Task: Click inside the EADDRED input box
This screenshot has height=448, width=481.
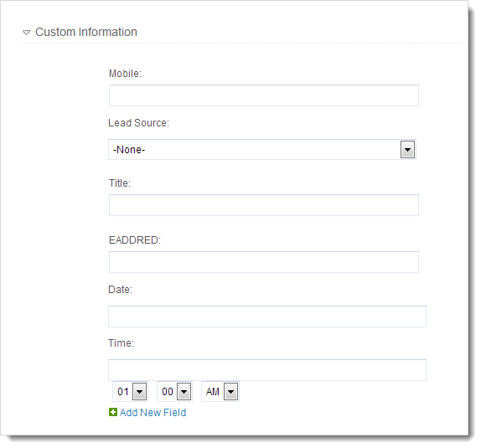Action: click(264, 262)
